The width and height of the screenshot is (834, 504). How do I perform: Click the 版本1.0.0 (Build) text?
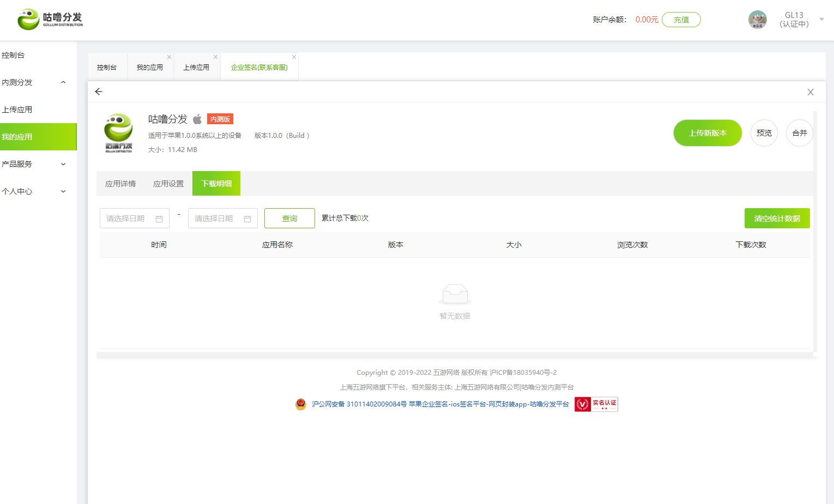tap(282, 136)
